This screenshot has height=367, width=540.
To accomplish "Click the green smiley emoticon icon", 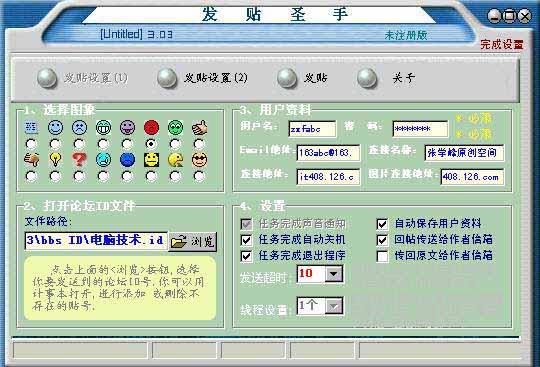I will (x=175, y=127).
